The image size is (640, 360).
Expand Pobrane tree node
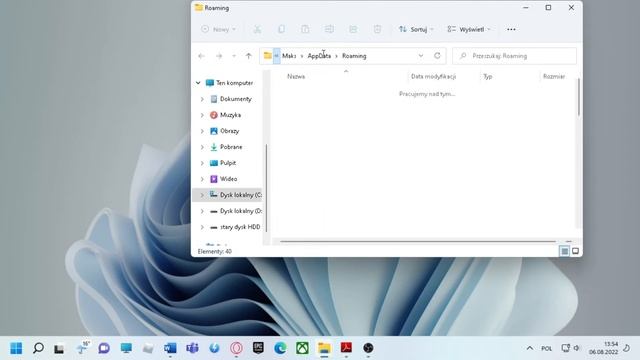click(x=202, y=147)
